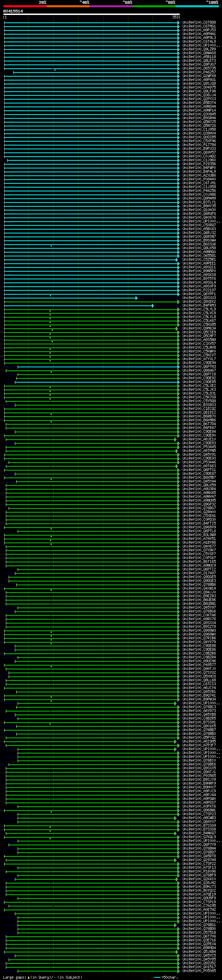This screenshot has width=222, height=980.
Task: Open hit UniRef100_Q40677
Action: pyautogui.click(x=199, y=546)
